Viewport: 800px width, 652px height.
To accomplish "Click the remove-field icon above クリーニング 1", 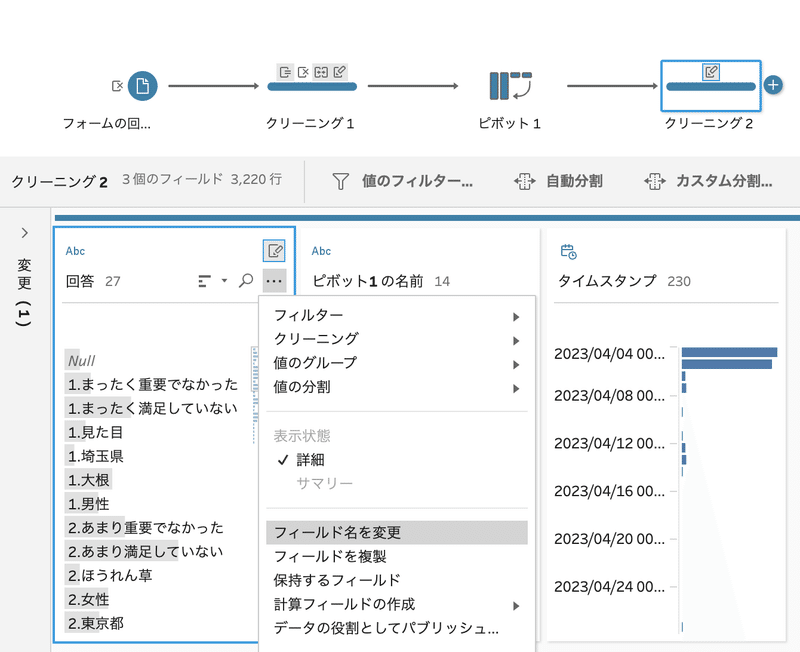I will pyautogui.click(x=303, y=72).
